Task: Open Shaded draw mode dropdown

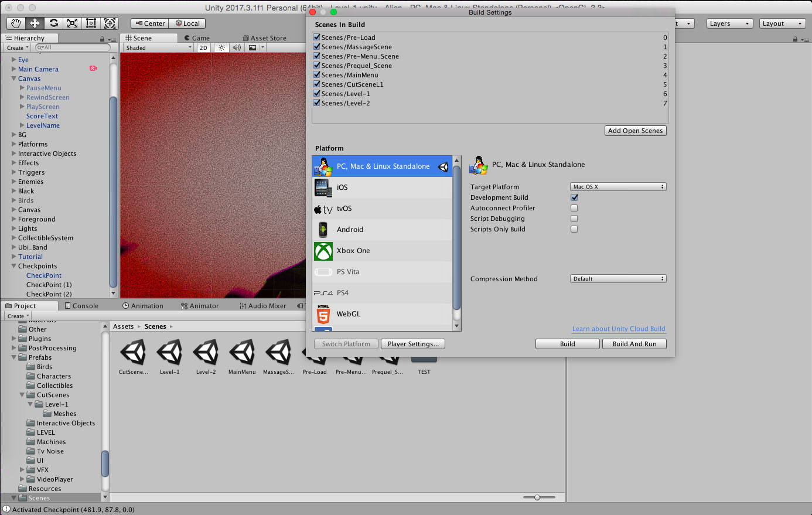Action: coord(158,48)
